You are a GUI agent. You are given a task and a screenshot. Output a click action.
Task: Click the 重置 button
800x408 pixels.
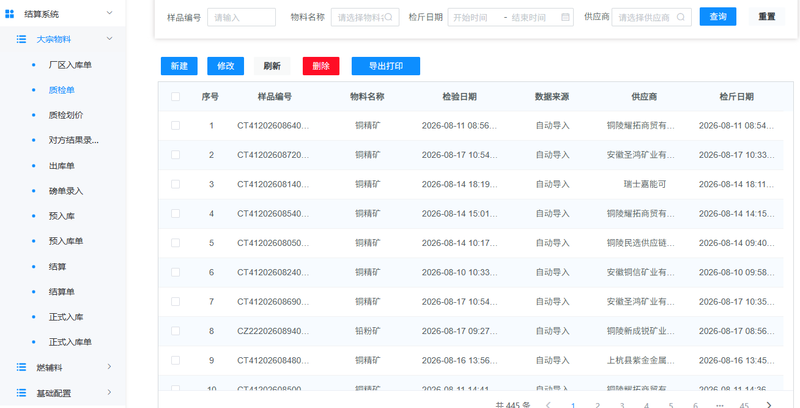pyautogui.click(x=767, y=16)
